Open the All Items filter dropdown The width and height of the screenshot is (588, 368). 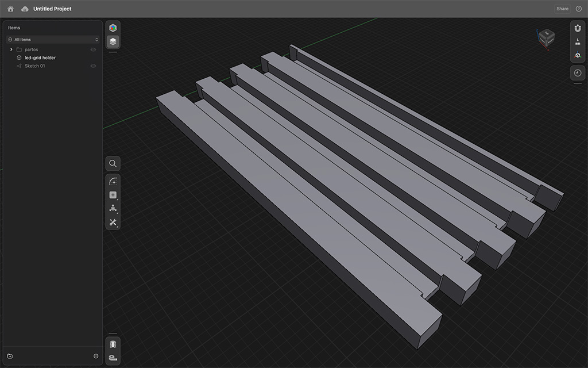point(53,40)
